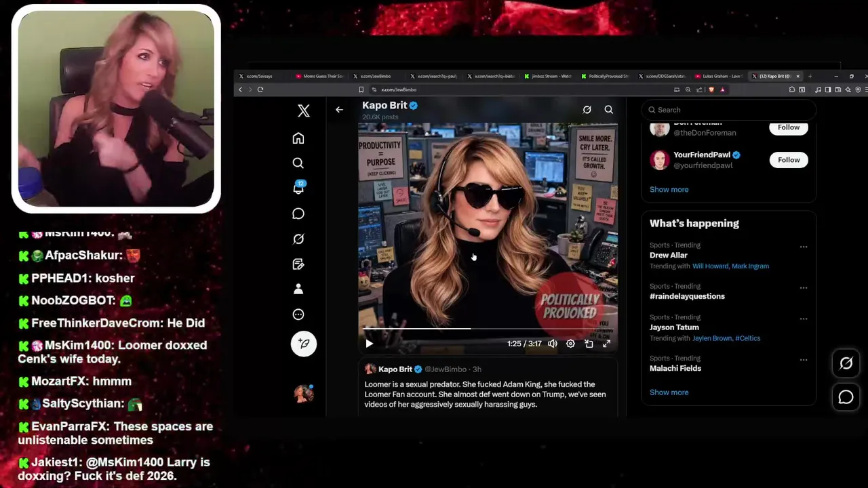Open browser music note media control
Image resolution: width=868 pixels, height=488 pixels.
tap(818, 89)
